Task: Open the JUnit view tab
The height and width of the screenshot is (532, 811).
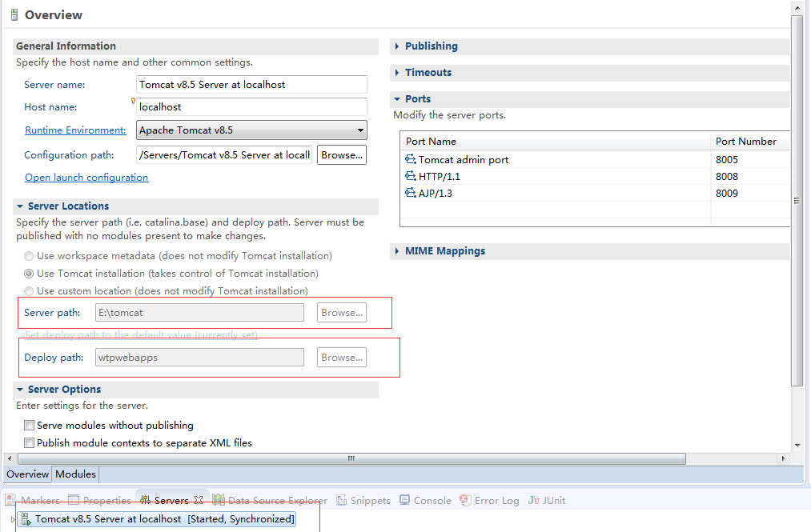Action: click(x=547, y=500)
